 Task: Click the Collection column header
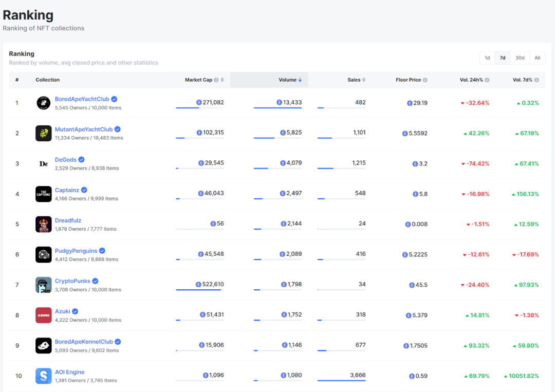pos(47,80)
